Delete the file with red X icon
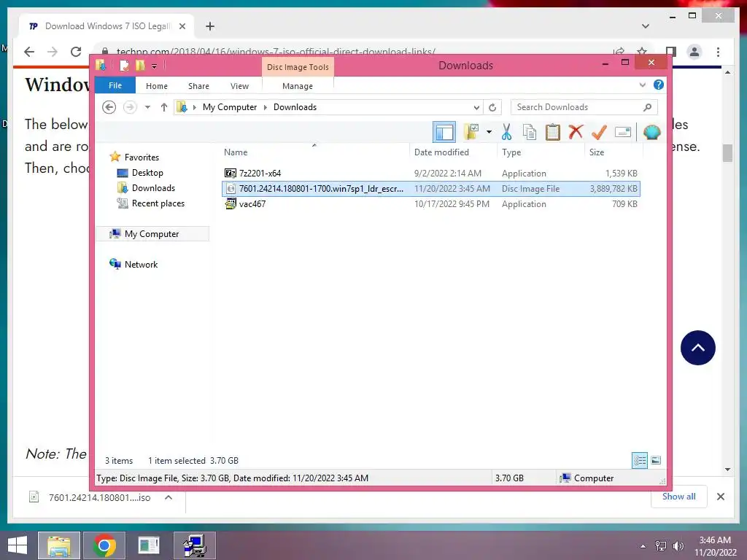This screenshot has height=560, width=747. pos(576,131)
